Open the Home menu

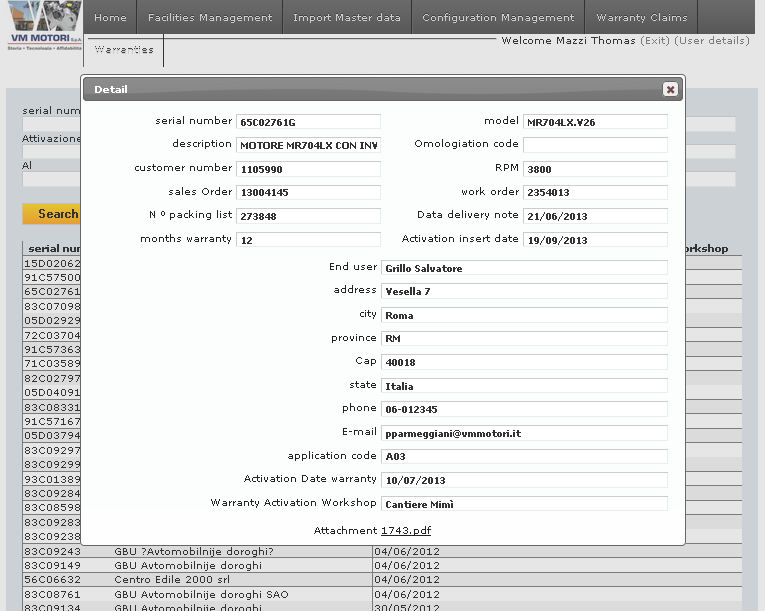point(110,17)
